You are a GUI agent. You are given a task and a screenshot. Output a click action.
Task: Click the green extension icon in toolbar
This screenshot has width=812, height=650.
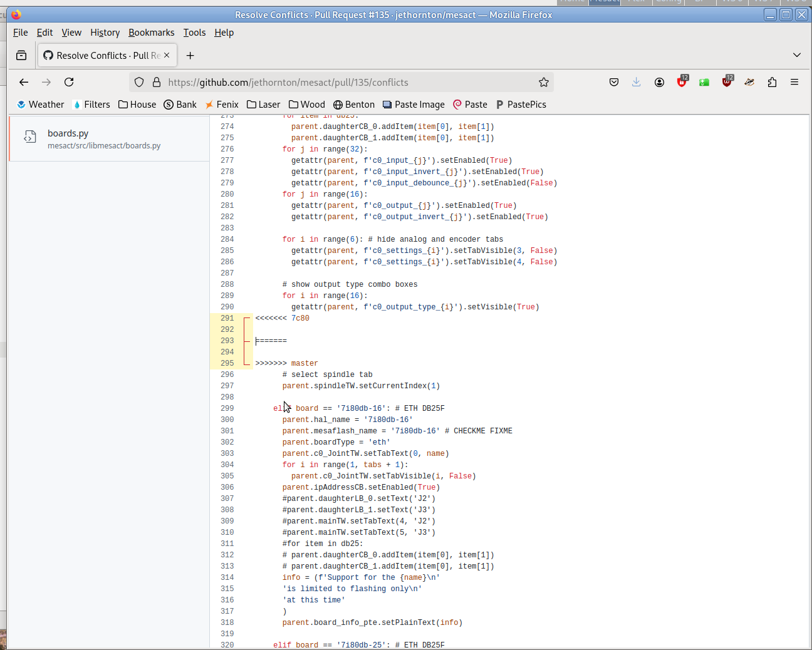[704, 82]
